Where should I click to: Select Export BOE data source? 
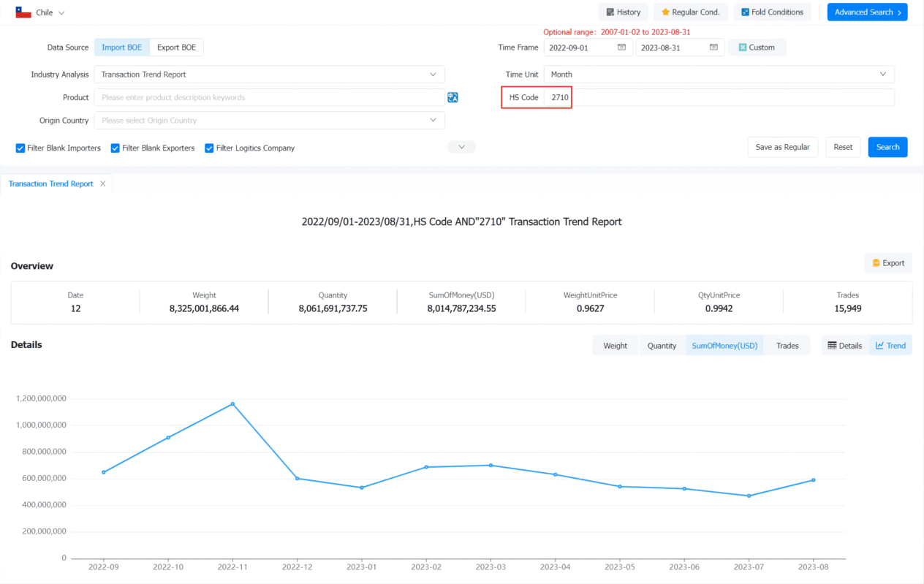click(x=177, y=48)
